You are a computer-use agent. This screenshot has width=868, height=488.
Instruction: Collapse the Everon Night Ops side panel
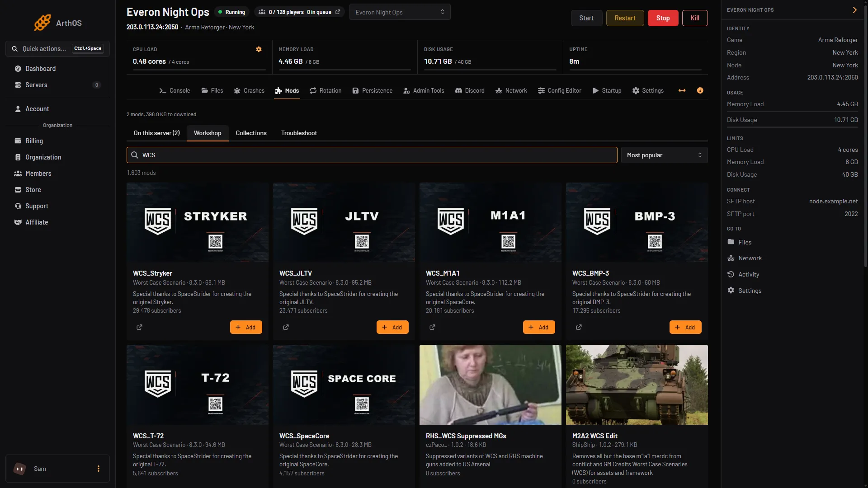coord(854,10)
